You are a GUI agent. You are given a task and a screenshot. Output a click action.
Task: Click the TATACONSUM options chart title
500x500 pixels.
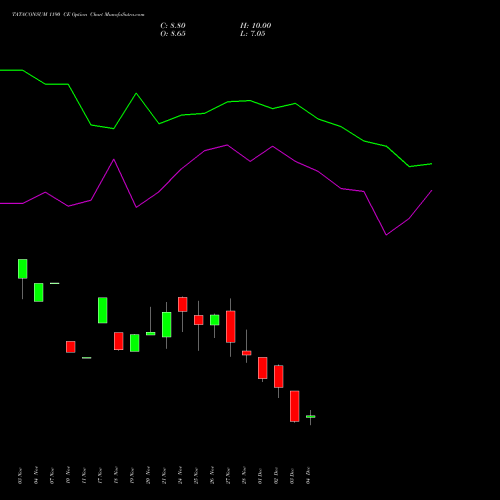[x=78, y=15]
